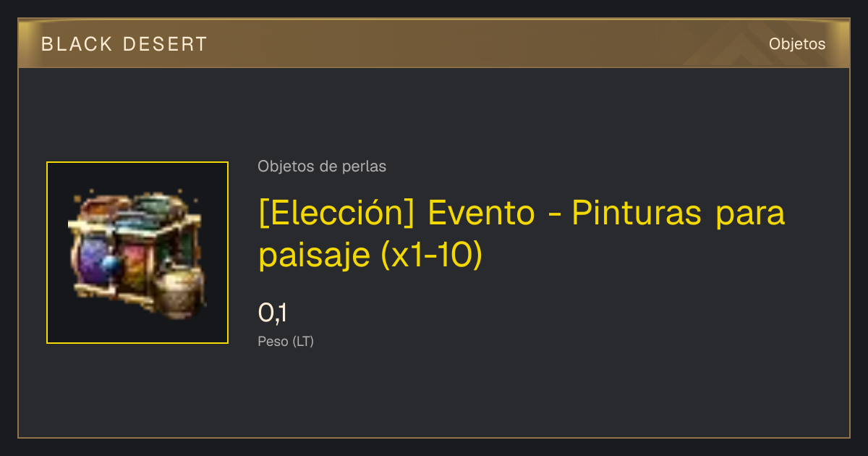Click the "Pinturas para" title text
This screenshot has height=456, width=868.
[678, 213]
